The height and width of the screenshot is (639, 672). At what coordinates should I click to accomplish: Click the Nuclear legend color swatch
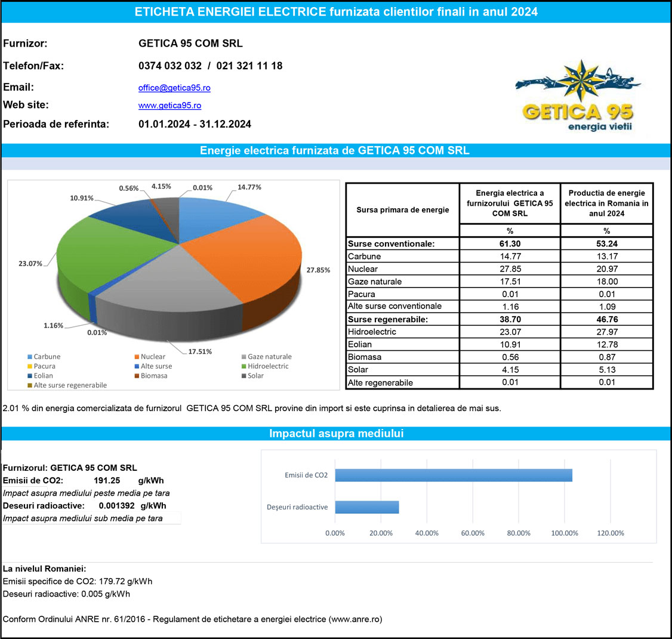coord(137,357)
